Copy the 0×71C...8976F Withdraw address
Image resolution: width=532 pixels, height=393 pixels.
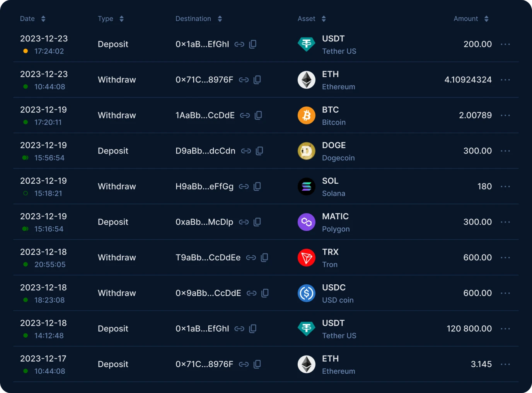[x=257, y=80]
